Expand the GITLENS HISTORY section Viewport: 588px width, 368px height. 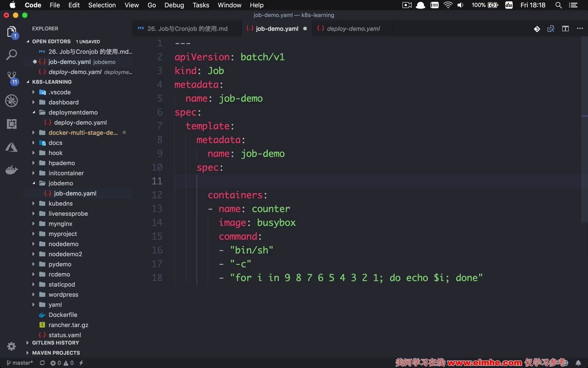point(55,343)
